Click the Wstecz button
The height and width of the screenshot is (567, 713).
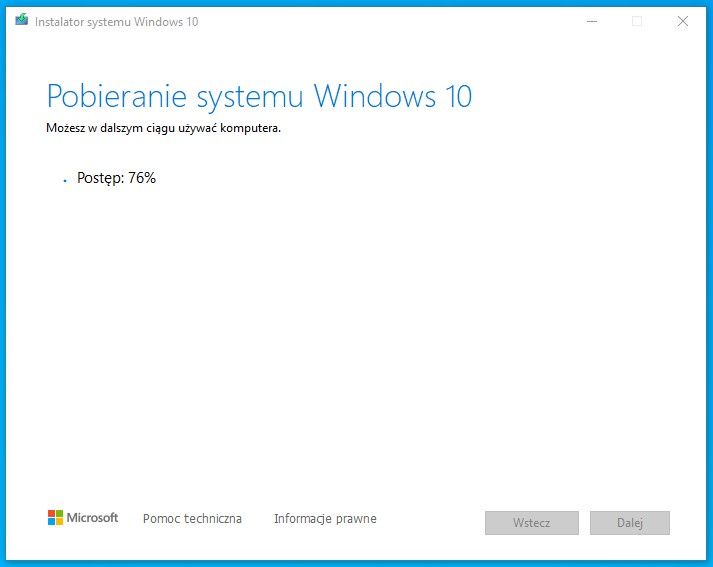click(x=532, y=522)
